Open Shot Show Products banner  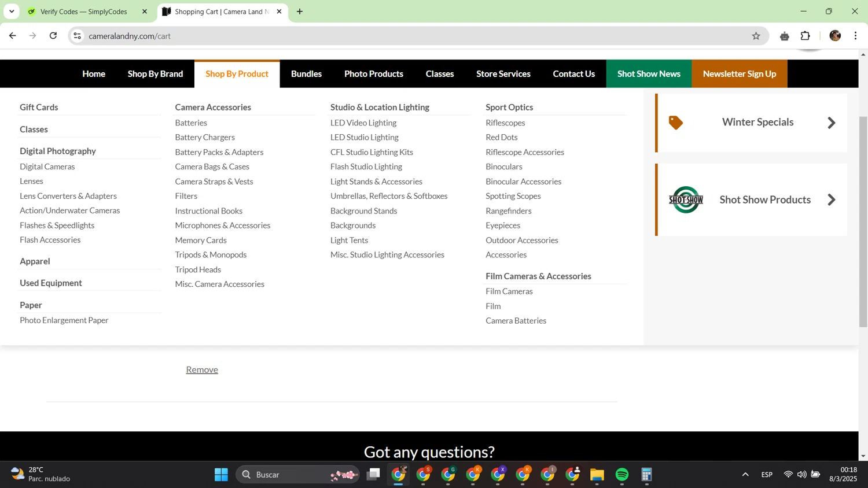pyautogui.click(x=752, y=199)
